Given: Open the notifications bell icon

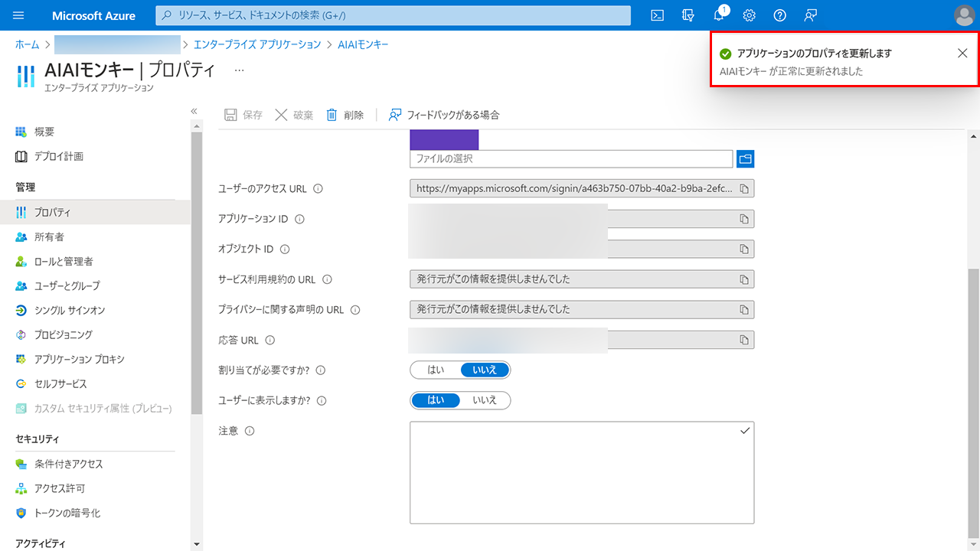Looking at the screenshot, I should [719, 15].
